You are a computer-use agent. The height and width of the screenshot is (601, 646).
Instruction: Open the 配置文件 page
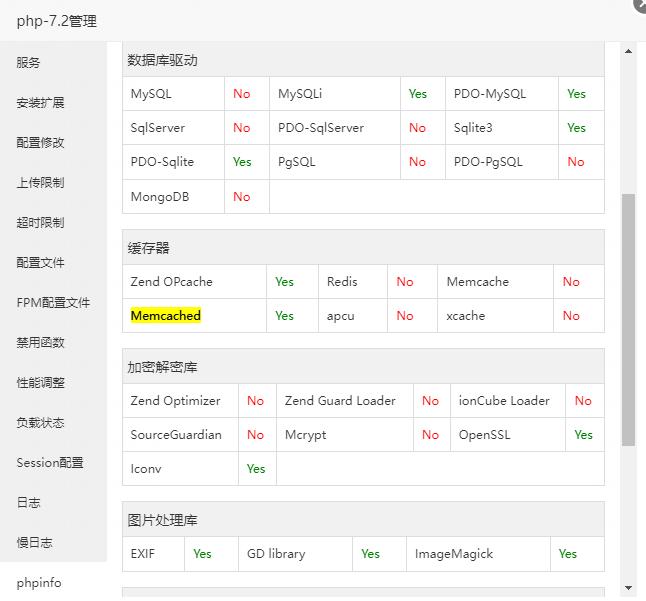point(40,263)
